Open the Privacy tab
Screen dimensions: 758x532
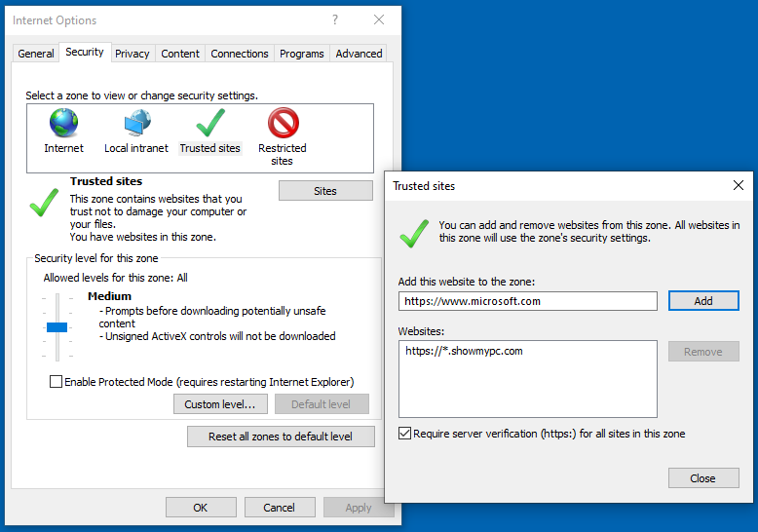point(132,54)
